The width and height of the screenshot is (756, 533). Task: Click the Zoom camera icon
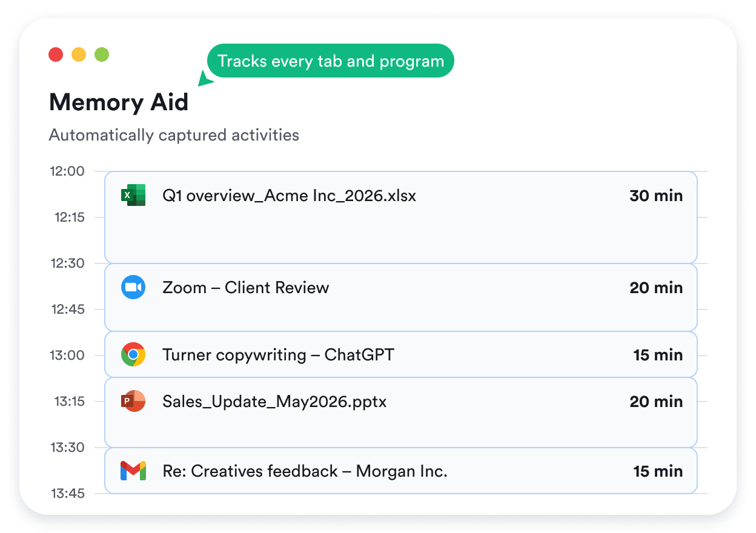tap(133, 287)
